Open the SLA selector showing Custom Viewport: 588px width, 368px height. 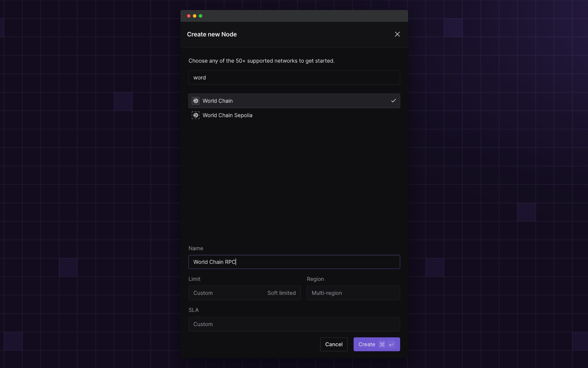point(294,324)
